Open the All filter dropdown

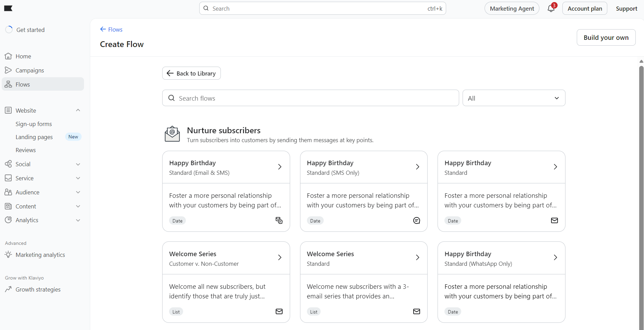(x=514, y=98)
